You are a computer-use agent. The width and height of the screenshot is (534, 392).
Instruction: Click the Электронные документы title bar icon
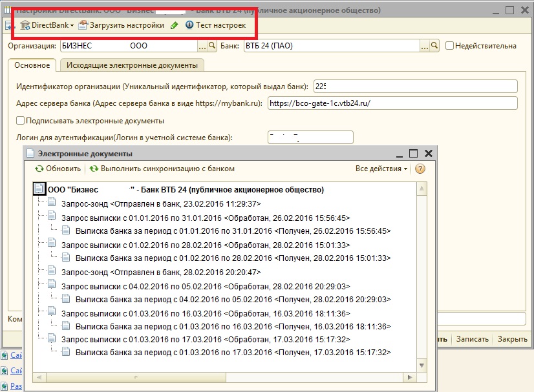[x=30, y=154]
